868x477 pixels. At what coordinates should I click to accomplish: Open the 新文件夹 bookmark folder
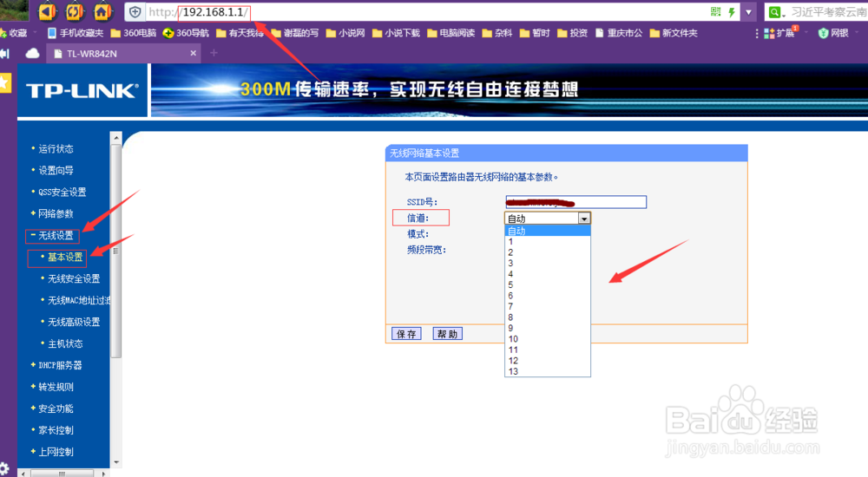(674, 33)
